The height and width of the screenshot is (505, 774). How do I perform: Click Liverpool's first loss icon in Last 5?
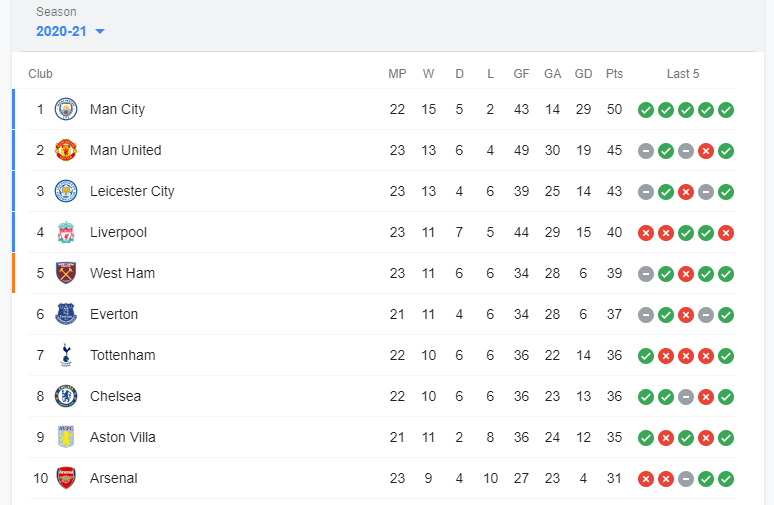(x=646, y=233)
